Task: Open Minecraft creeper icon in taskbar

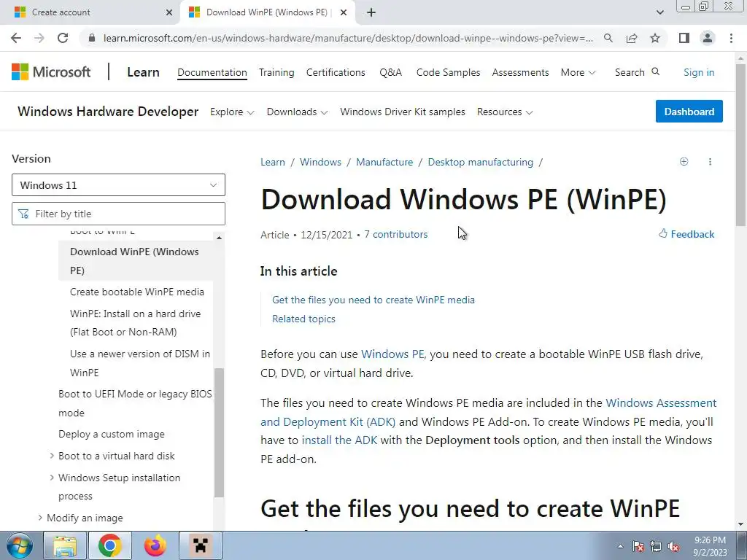Action: (201, 545)
